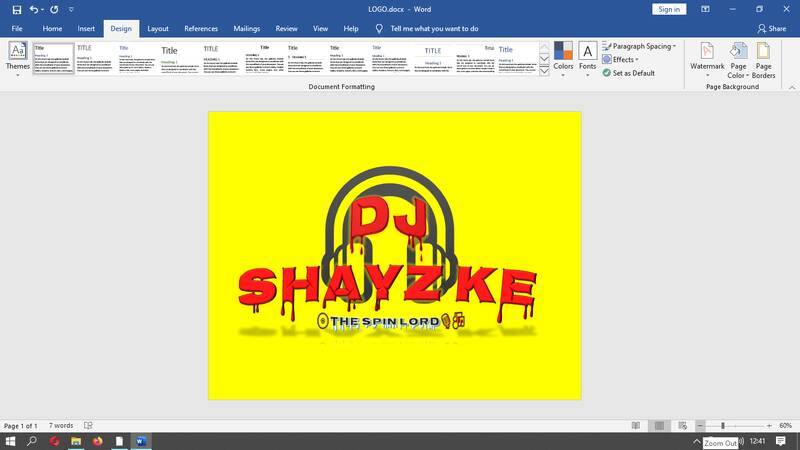Save the document using the floppy icon

(x=16, y=9)
